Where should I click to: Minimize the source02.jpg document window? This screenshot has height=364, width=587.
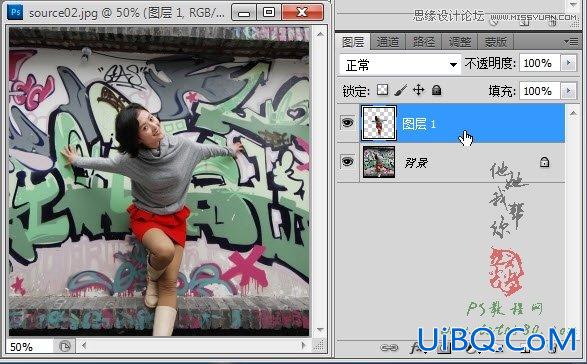[244, 12]
